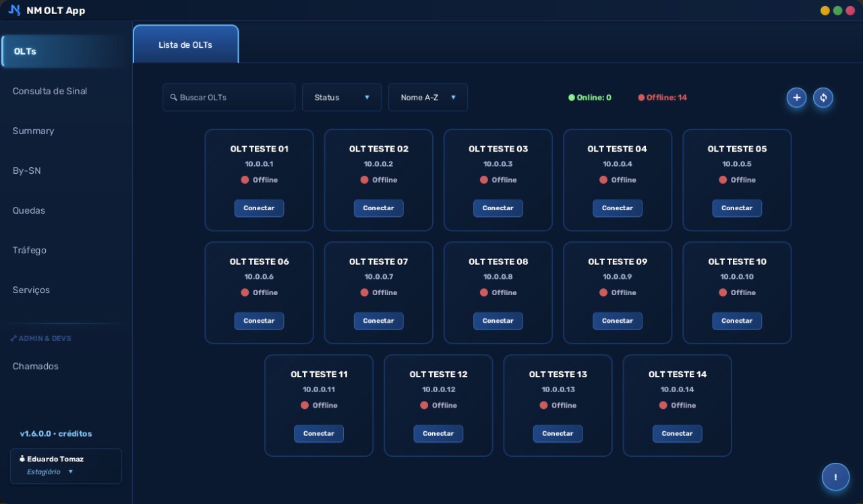Click the IP address 10.0.0.6
863x504 pixels.
click(x=259, y=277)
